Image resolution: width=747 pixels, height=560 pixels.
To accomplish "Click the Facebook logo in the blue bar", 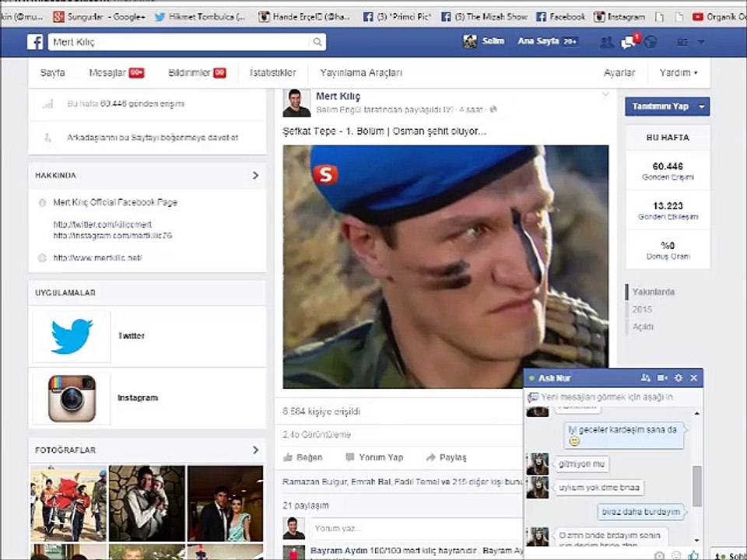I will coord(35,42).
